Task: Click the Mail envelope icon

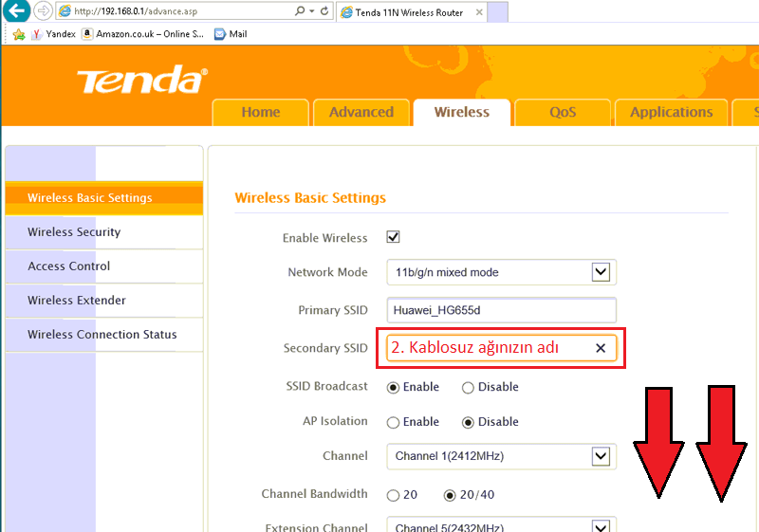Action: coord(220,34)
